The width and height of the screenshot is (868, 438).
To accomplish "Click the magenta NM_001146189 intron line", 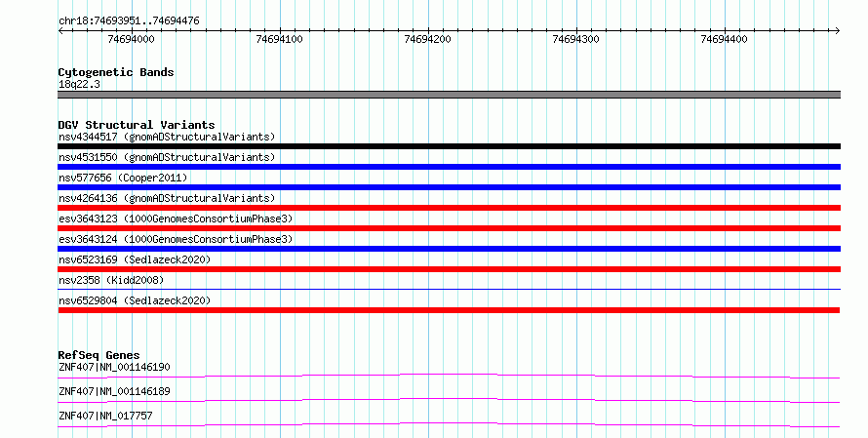I will click(449, 400).
